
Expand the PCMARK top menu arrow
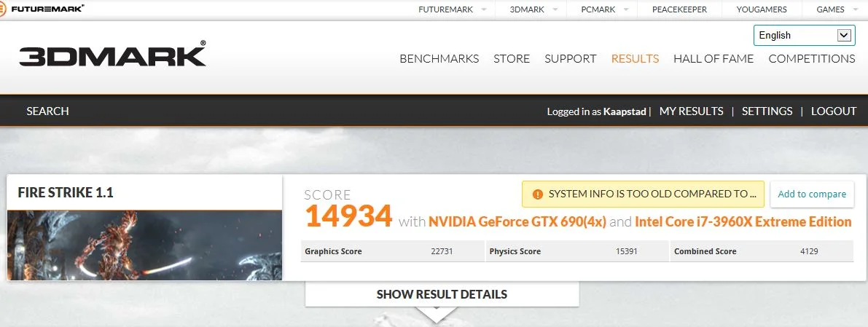[626, 9]
